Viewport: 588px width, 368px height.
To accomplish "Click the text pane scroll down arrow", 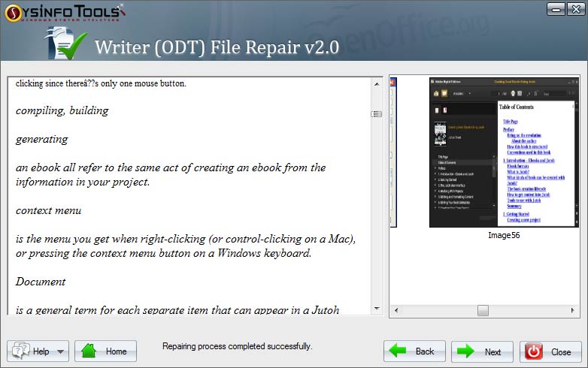I will (377, 309).
